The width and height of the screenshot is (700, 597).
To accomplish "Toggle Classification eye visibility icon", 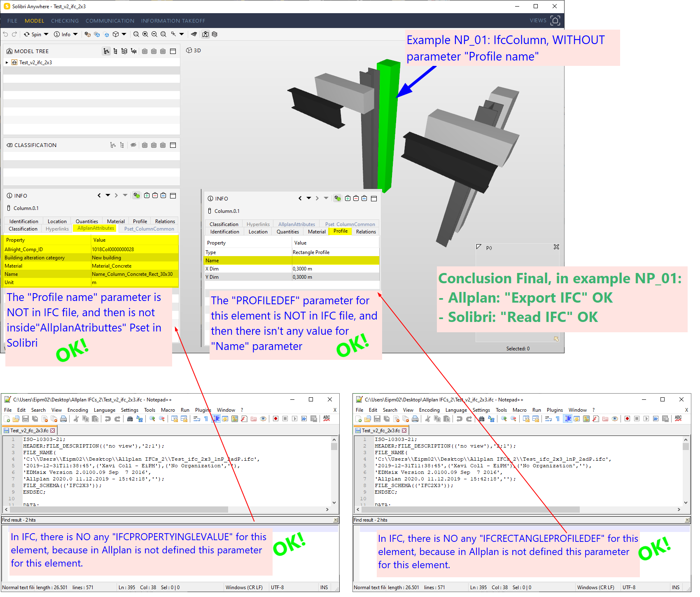I will [133, 145].
